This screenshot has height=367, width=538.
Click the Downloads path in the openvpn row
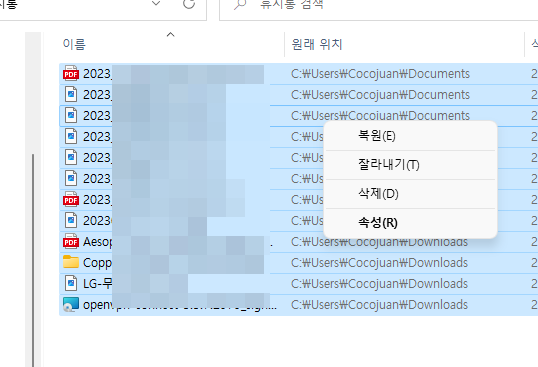pos(379,305)
